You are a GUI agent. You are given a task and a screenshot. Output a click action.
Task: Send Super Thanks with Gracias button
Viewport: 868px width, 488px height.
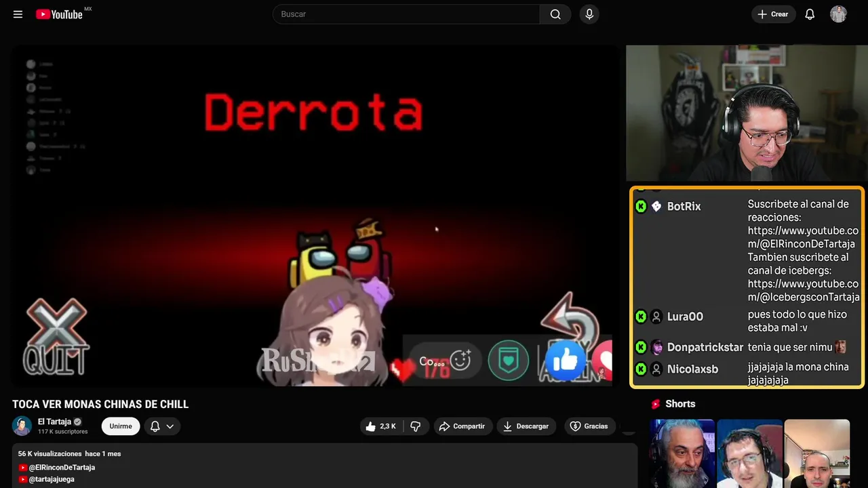click(x=589, y=426)
